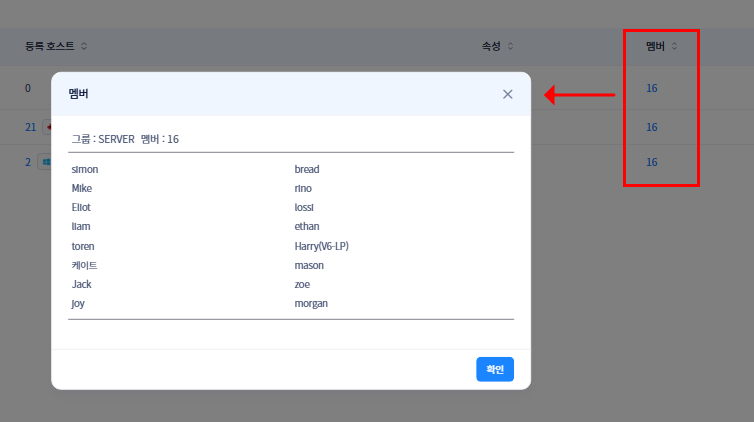Sort by the 멤버 column arrows
Viewport: 754px width, 422px height.
(x=674, y=46)
